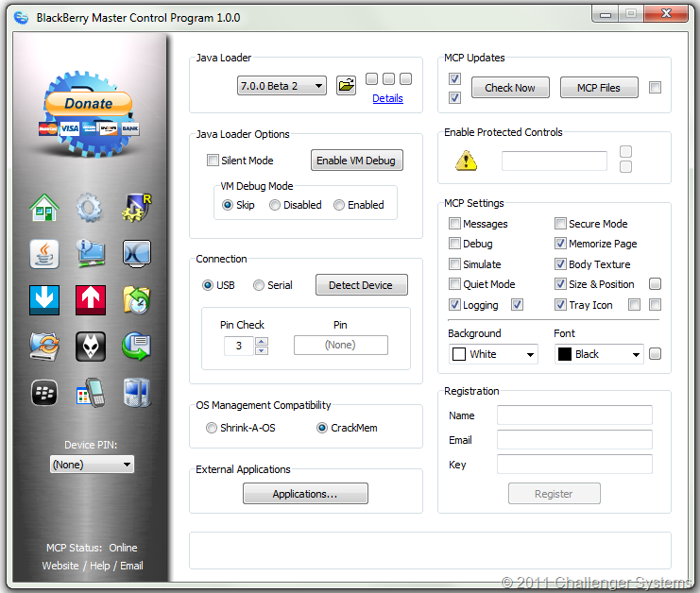The image size is (700, 593).
Task: Toggle the Messages checkbox
Action: point(454,223)
